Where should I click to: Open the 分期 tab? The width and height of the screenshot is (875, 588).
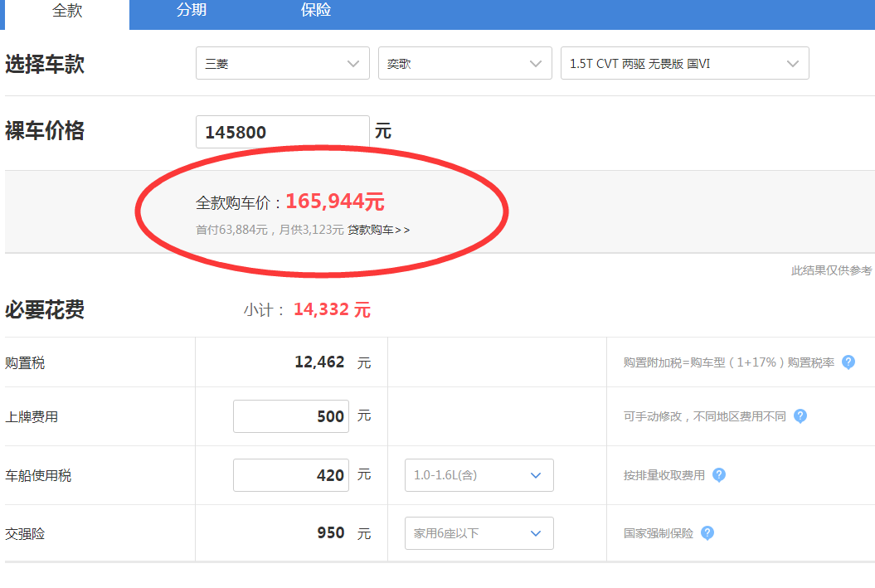tap(192, 11)
